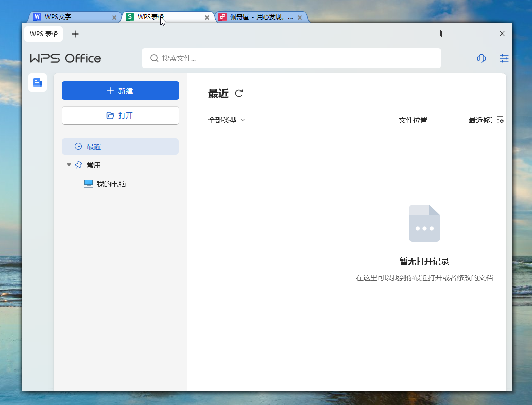
Task: Open the settings sliders icon
Action: click(504, 58)
